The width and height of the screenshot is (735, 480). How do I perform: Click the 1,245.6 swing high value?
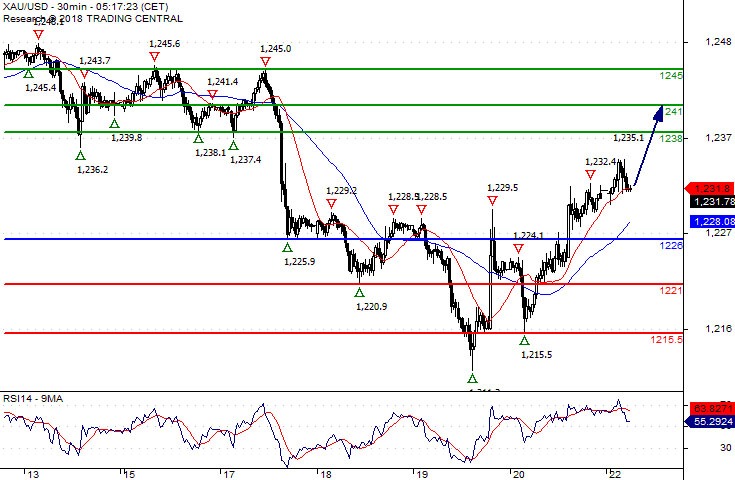(165, 44)
